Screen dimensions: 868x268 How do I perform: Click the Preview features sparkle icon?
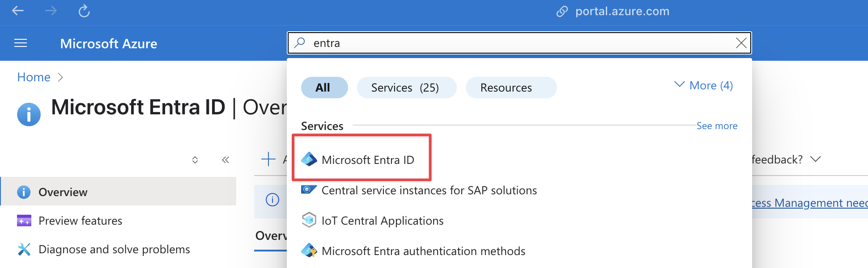coord(24,221)
